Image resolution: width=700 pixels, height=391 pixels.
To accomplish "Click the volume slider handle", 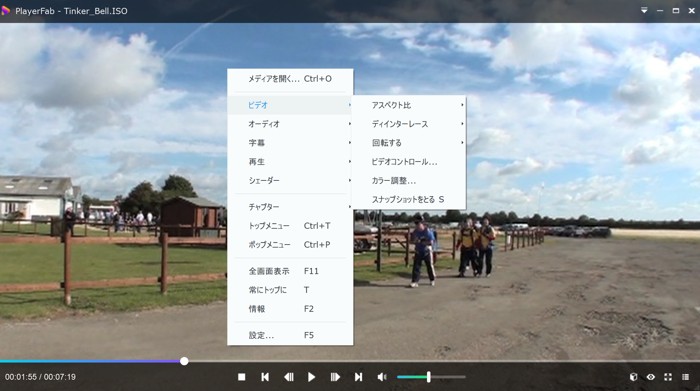I will pyautogui.click(x=428, y=377).
